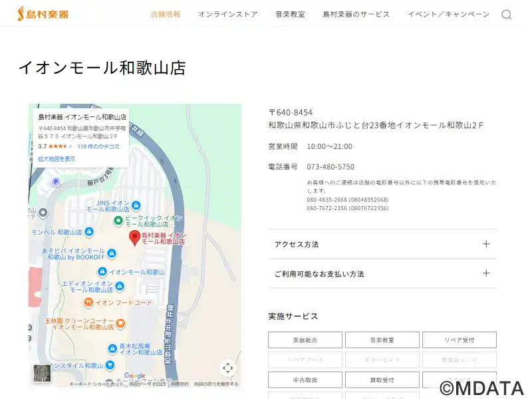Click the orange イオン フードコート restaurant marker
This screenshot has width=532, height=399.
pyautogui.click(x=88, y=303)
